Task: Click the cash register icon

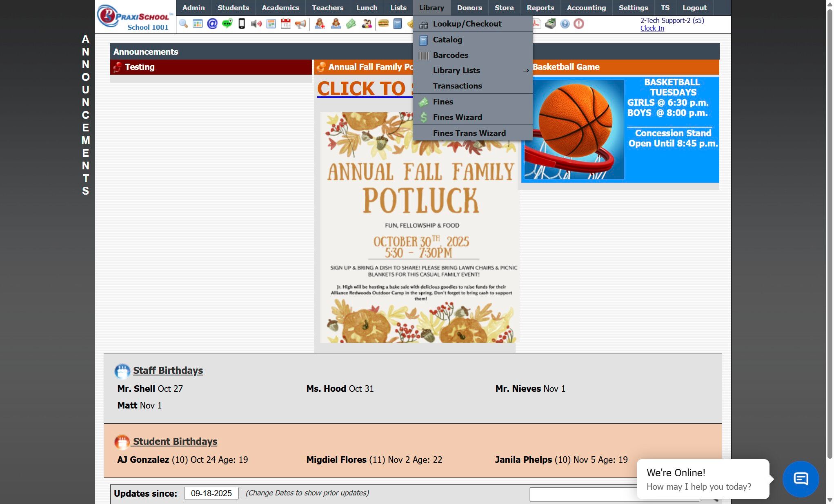Action: pos(550,24)
